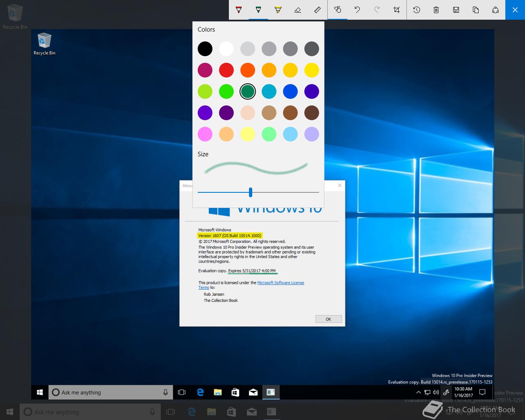This screenshot has width=525, height=420.
Task: Choose the orange color swatch
Action: pos(248,70)
